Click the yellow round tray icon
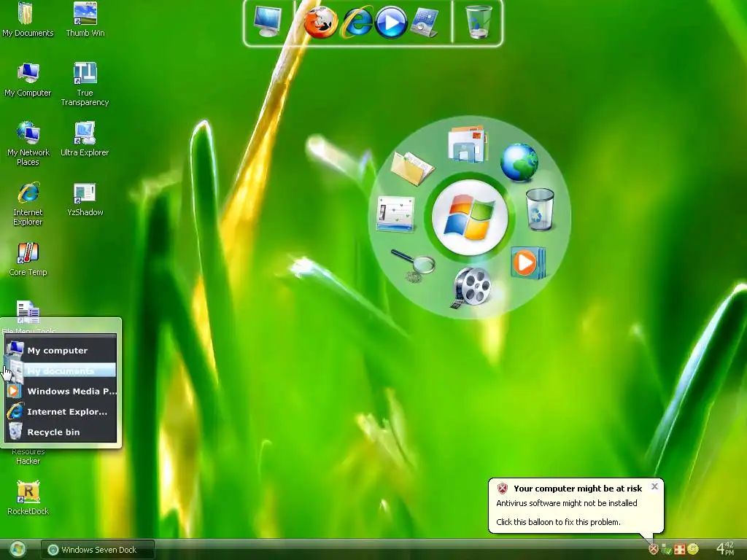Image resolution: width=747 pixels, height=560 pixels. click(693, 549)
